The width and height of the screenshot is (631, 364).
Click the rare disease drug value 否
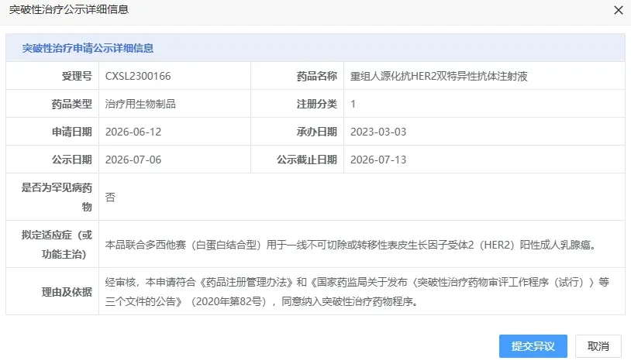click(x=110, y=197)
